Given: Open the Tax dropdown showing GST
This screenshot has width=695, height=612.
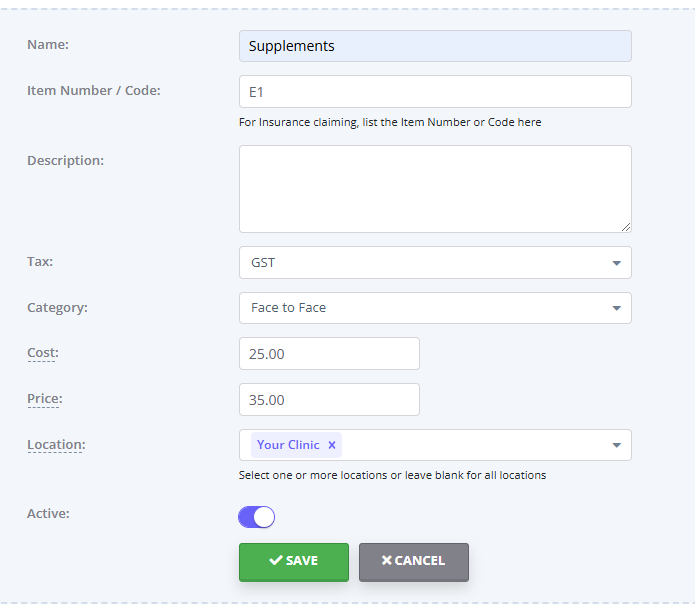Looking at the screenshot, I should pos(435,263).
